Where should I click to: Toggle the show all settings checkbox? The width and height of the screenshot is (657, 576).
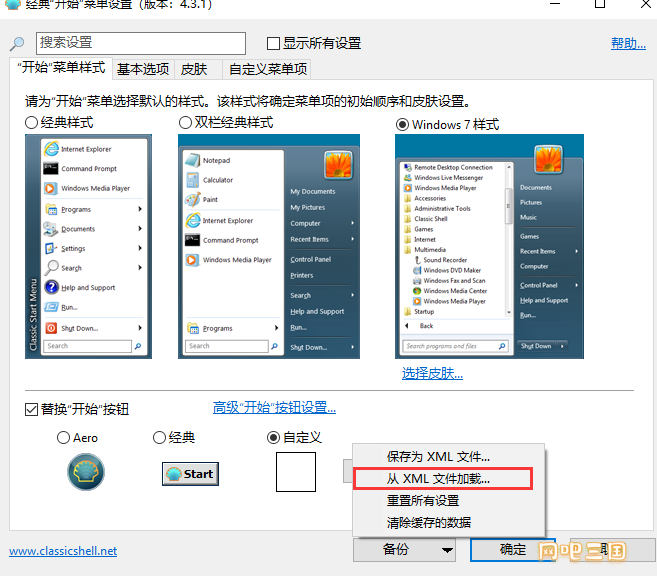point(273,43)
